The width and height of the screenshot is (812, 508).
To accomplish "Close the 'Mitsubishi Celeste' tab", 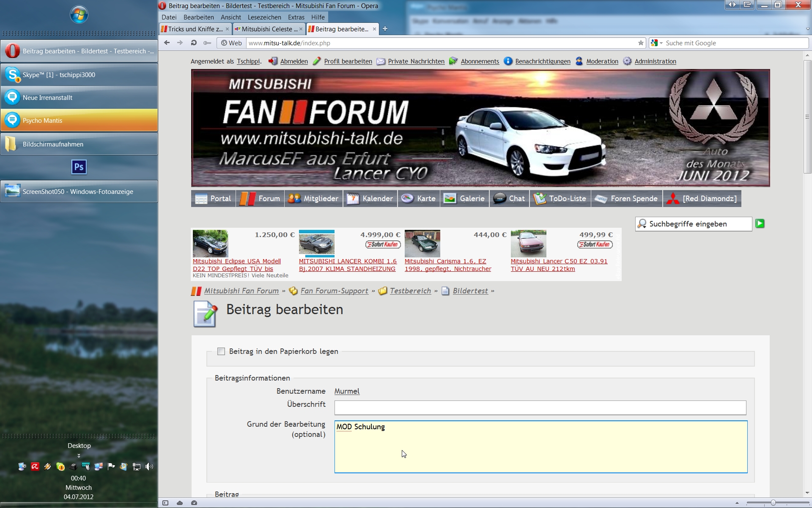I will point(301,29).
